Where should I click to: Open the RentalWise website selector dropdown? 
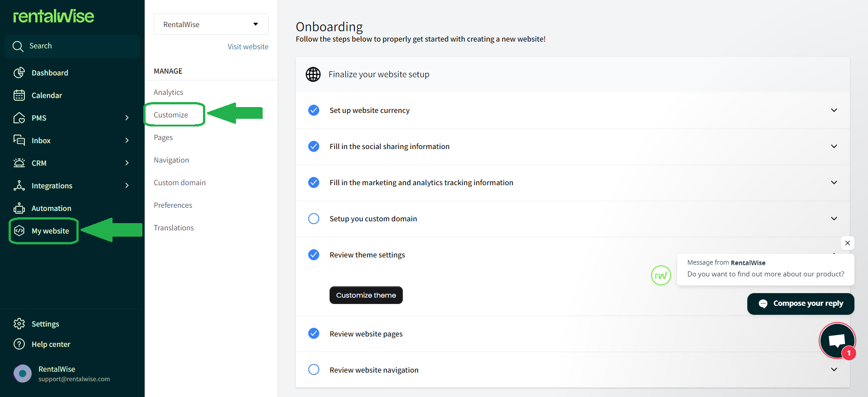coord(211,24)
